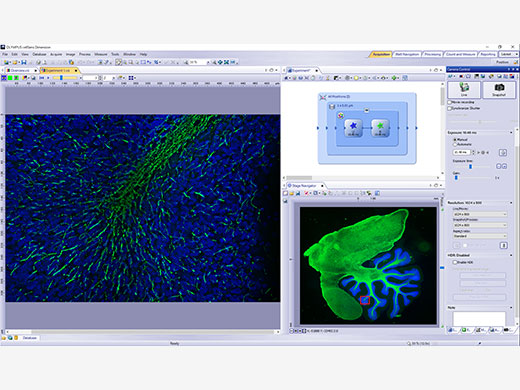The width and height of the screenshot is (520, 390).
Task: Open the Live/Movie resolution dropdown
Action: pyautogui.click(x=480, y=214)
